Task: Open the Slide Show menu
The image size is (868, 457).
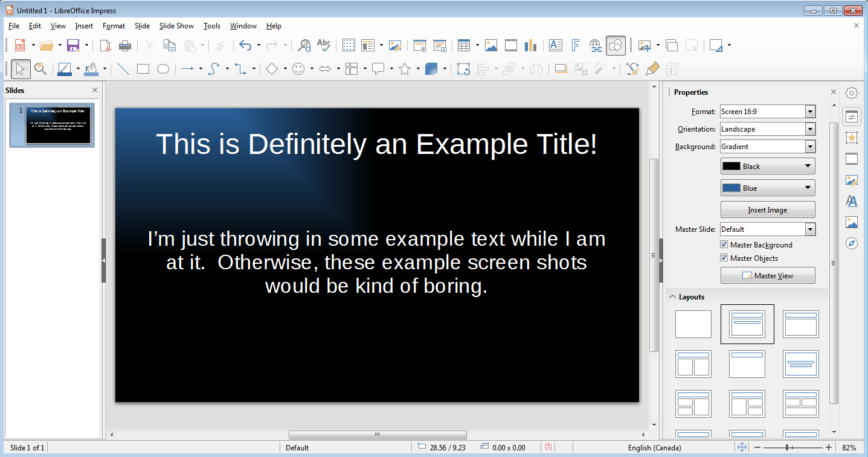Action: [176, 26]
